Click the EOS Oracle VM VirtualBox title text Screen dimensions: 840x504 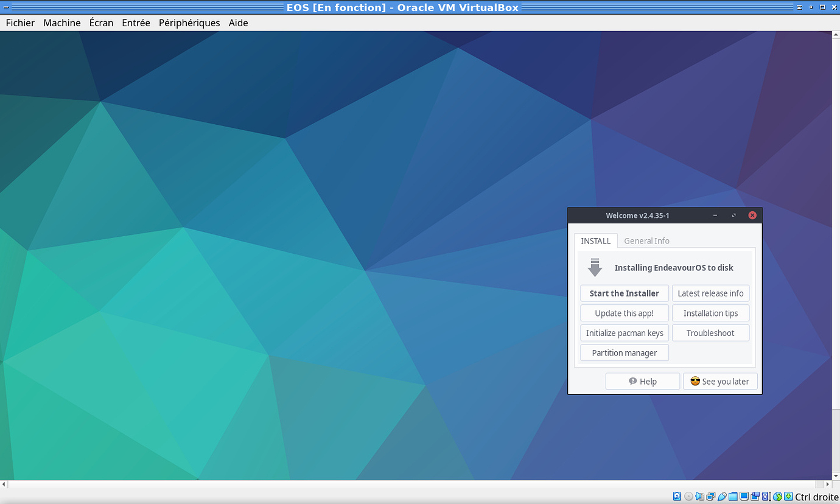pos(402,7)
